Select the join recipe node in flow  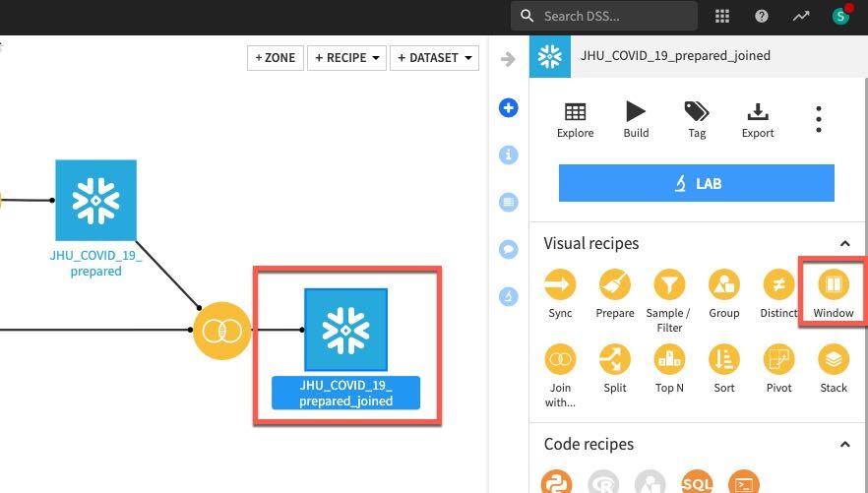pyautogui.click(x=222, y=331)
